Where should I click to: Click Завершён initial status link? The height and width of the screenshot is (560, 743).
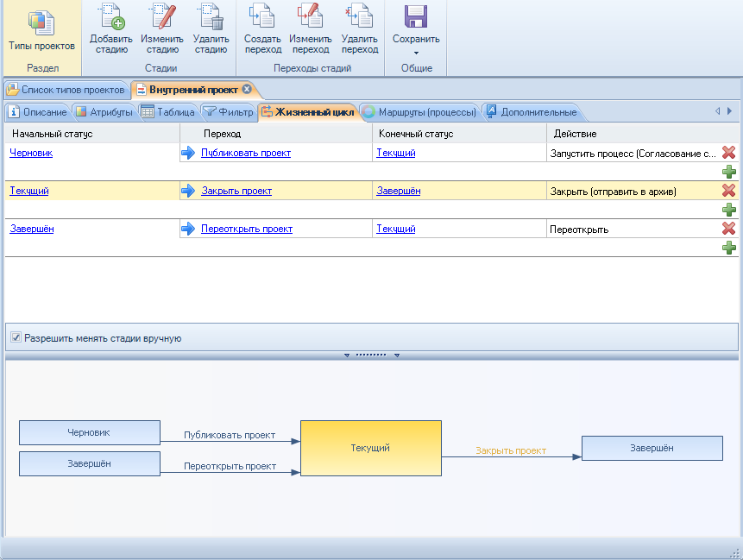pos(32,229)
